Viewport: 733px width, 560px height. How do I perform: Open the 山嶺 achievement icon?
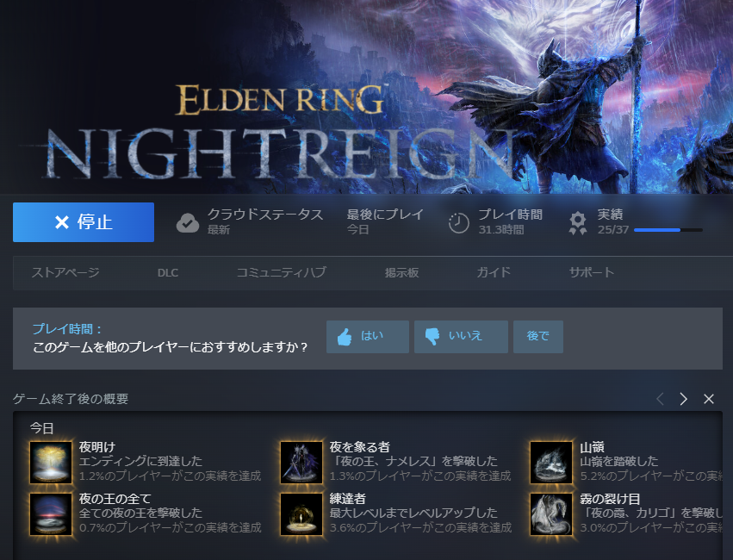point(551,463)
